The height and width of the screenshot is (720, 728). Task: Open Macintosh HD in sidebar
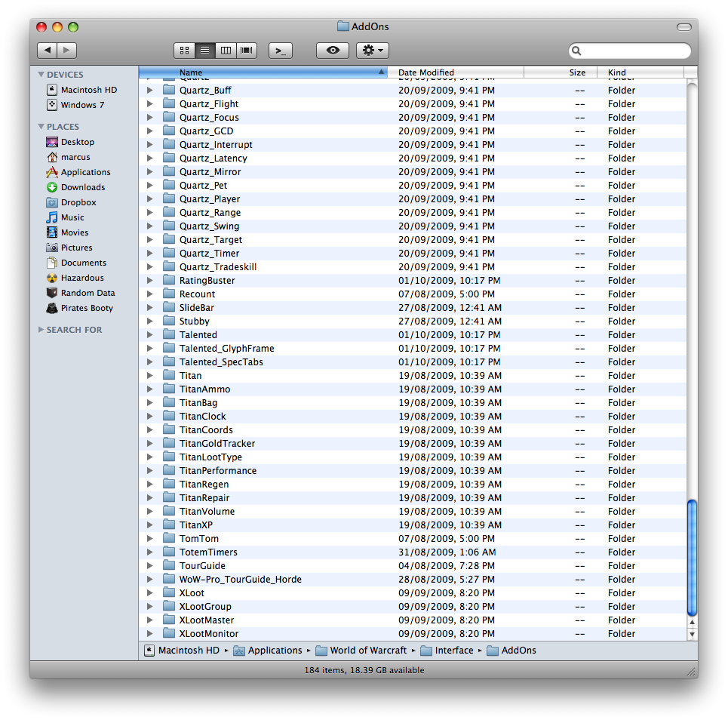coord(82,90)
